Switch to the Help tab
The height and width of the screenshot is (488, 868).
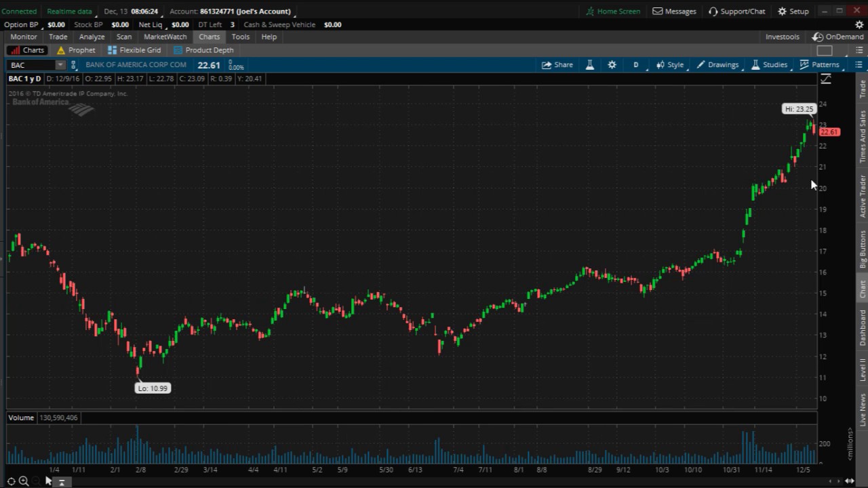tap(269, 37)
